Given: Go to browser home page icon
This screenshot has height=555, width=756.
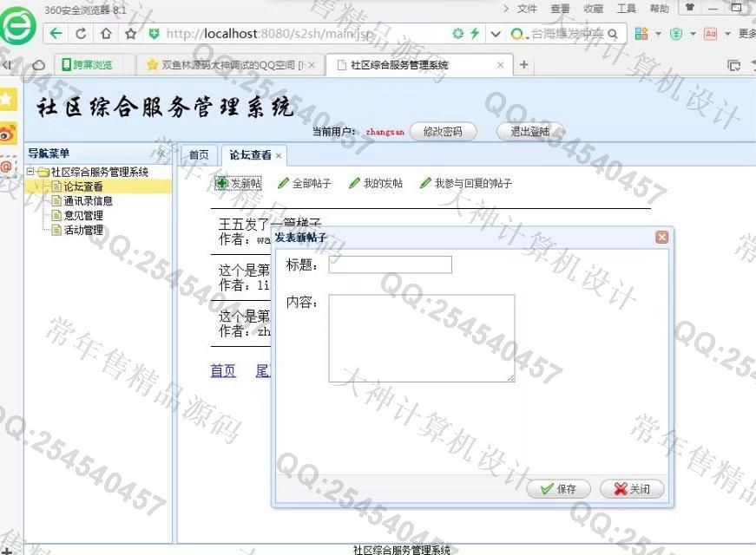Looking at the screenshot, I should [x=106, y=33].
